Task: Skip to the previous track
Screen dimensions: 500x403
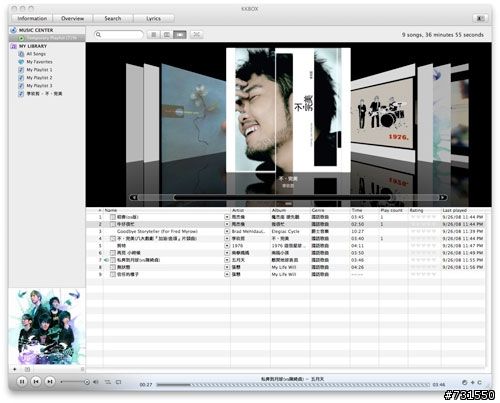Action: tap(36, 381)
